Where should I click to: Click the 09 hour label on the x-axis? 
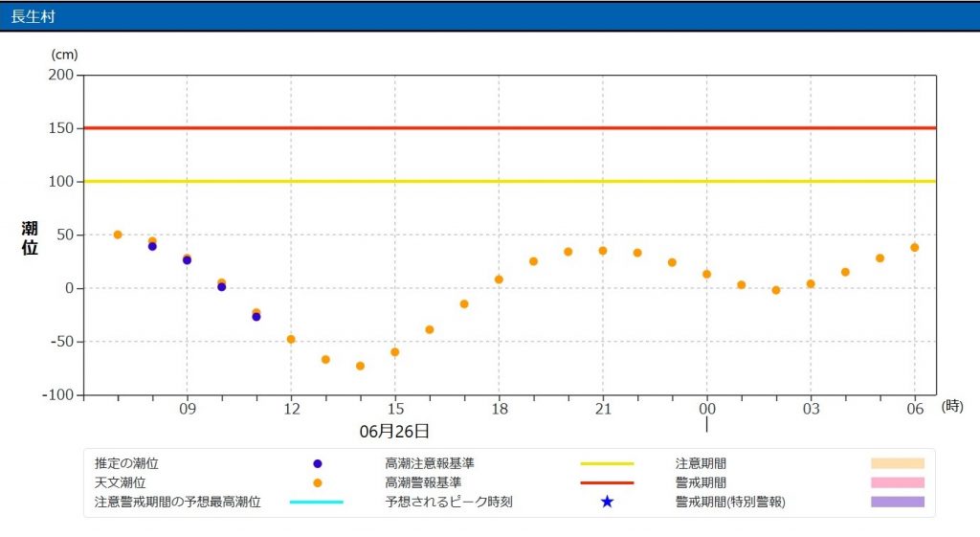tap(188, 409)
